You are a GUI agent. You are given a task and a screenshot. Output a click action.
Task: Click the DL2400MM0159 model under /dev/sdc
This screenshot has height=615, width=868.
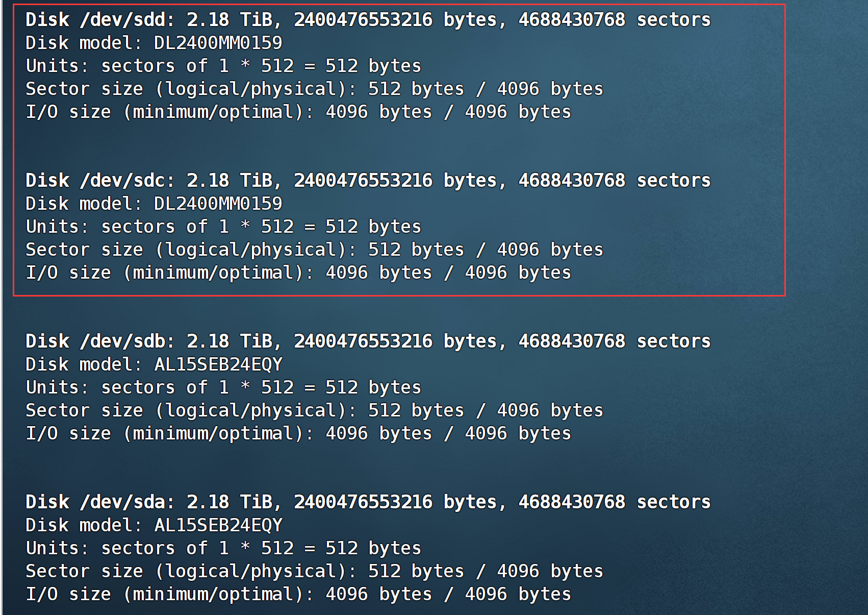point(218,204)
